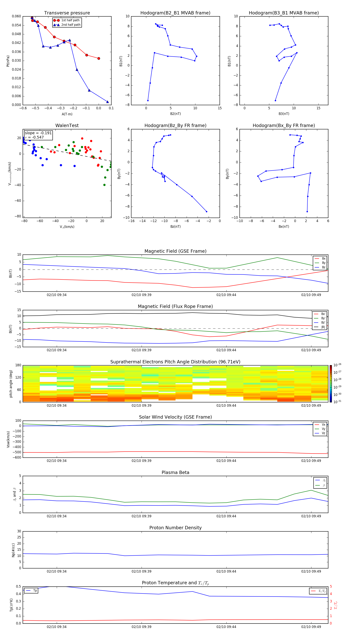Select the Bx' entry in Flux Rope legend
This screenshot has width=351, height=644.
coord(320,314)
